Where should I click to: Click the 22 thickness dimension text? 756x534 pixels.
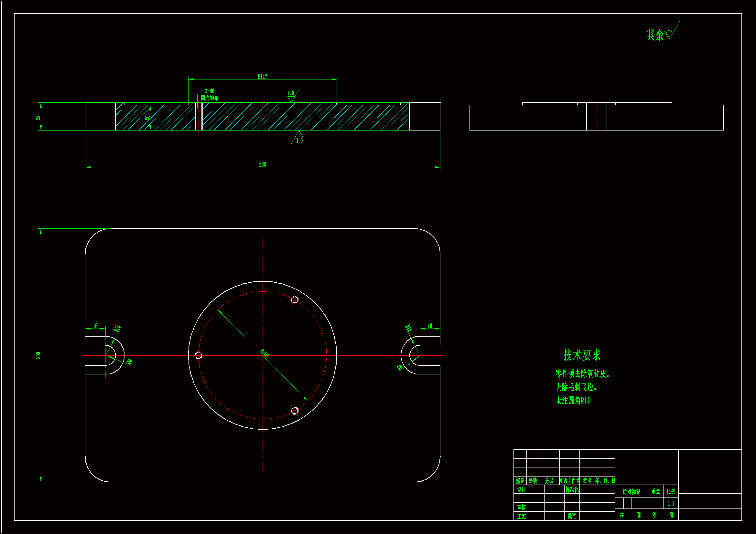tap(38, 117)
